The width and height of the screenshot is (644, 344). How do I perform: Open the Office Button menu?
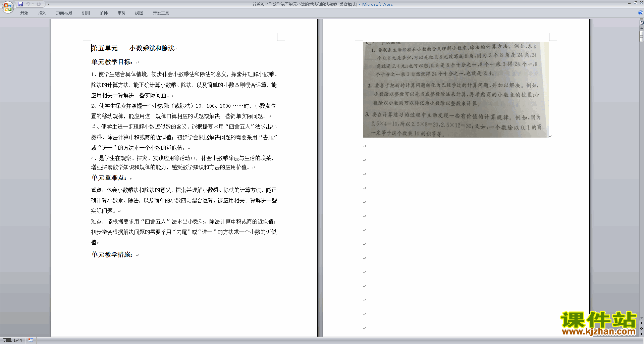click(7, 7)
